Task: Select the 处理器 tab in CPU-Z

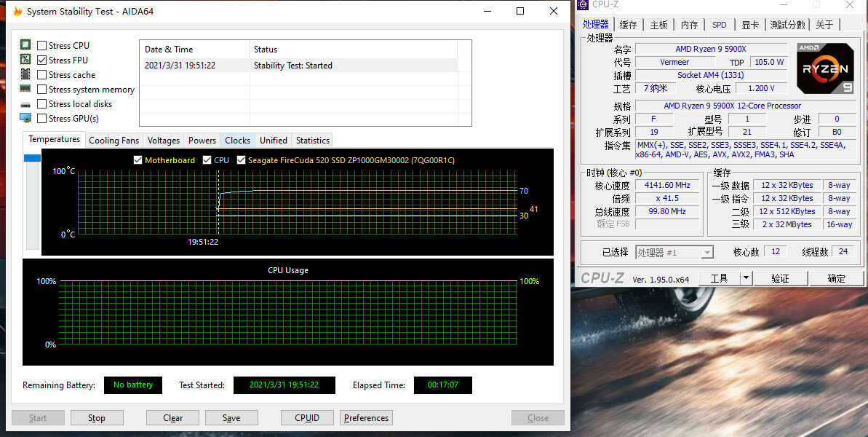Action: (x=596, y=24)
